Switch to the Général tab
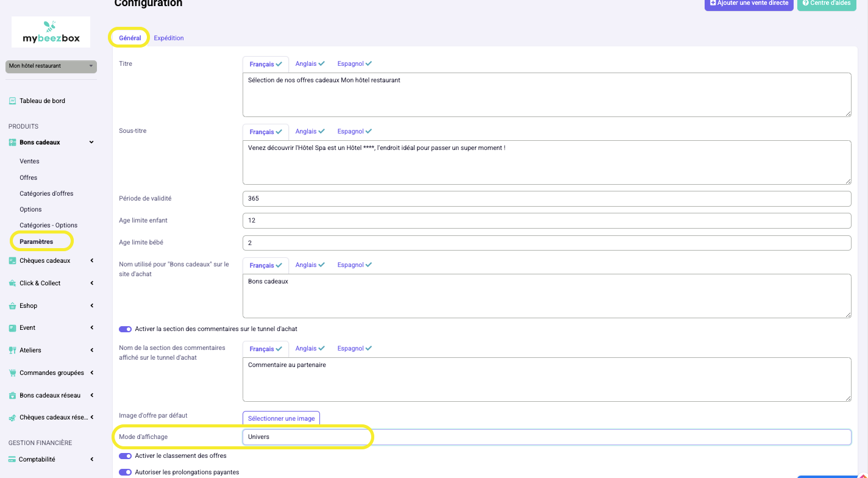This screenshot has width=868, height=478. (130, 38)
